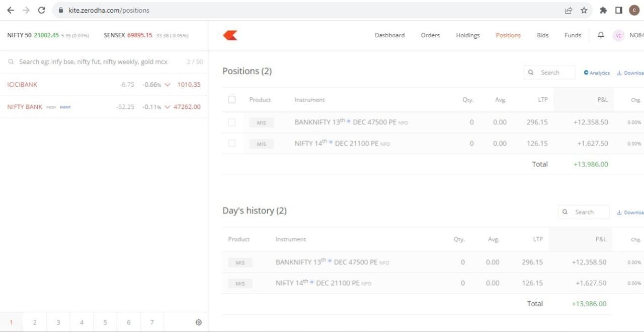Screen dimensions: 644x332
Task: Open Chrome profile avatar
Action: [634, 10]
